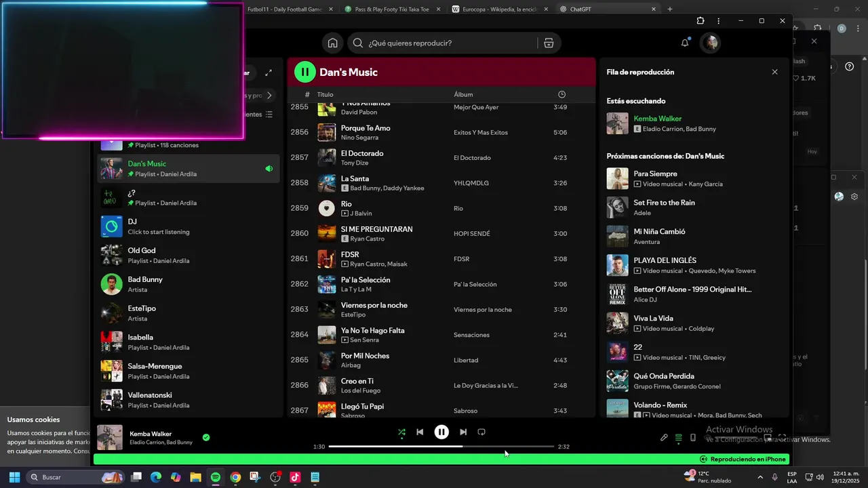Open album link Viernes por la noche

coord(483,310)
